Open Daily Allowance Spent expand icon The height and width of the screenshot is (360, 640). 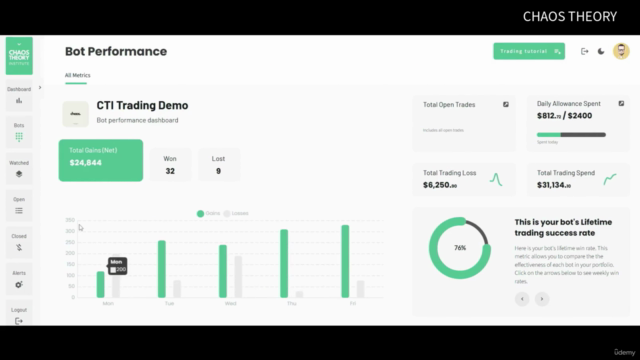(x=621, y=104)
